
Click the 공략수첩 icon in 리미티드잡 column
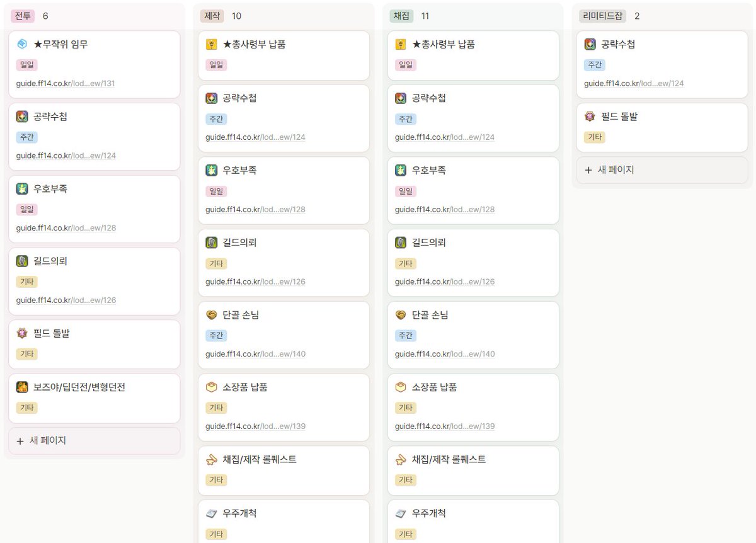coord(590,44)
